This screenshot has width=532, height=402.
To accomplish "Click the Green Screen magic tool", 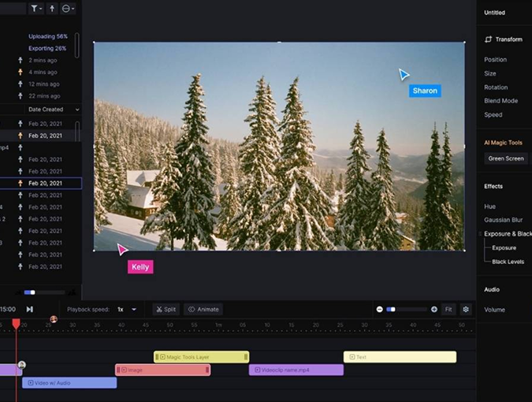I will point(506,158).
